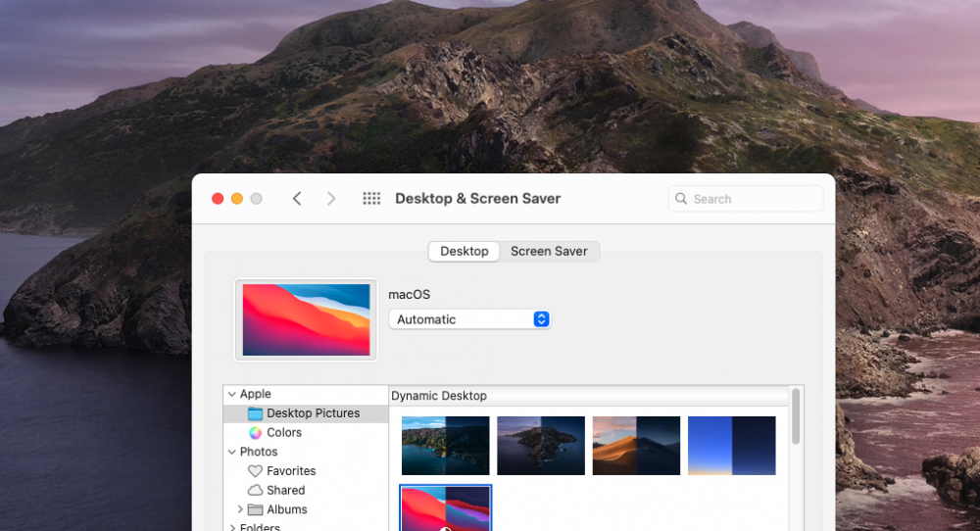Minimize window with the yellow button
Viewport: 980px width, 531px height.
click(x=237, y=199)
